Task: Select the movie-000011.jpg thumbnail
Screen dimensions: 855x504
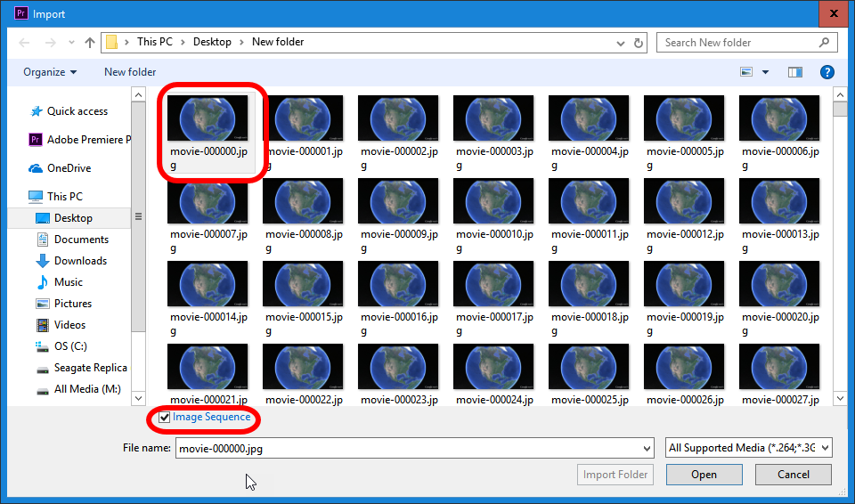Action: click(x=589, y=201)
